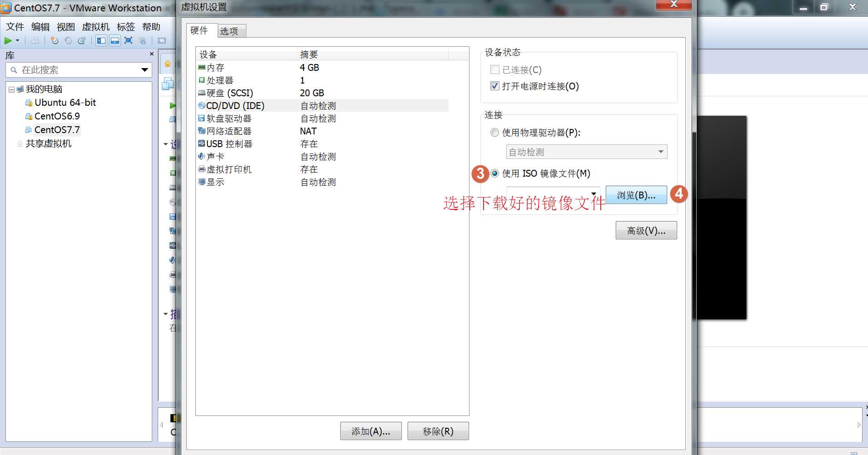Click the take snapshot toolbar icon
The width and height of the screenshot is (868, 455).
tap(55, 41)
